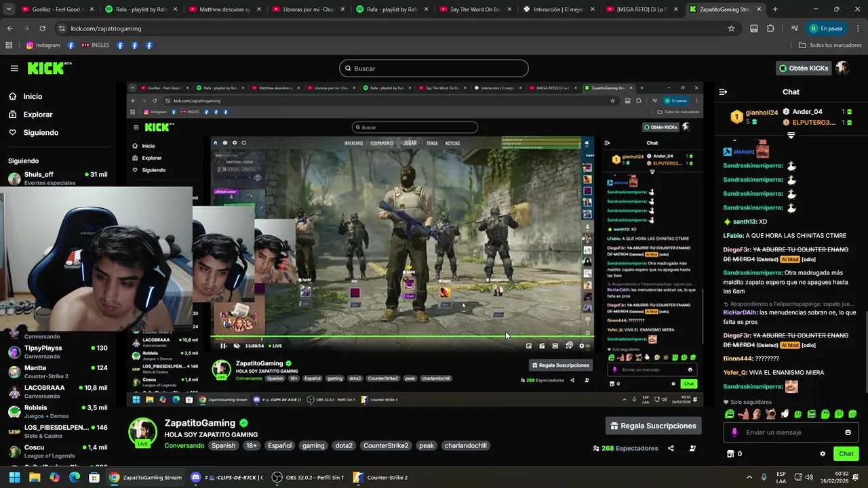Open Windows Start menu
Viewport: 868px width, 488px height.
[14, 477]
